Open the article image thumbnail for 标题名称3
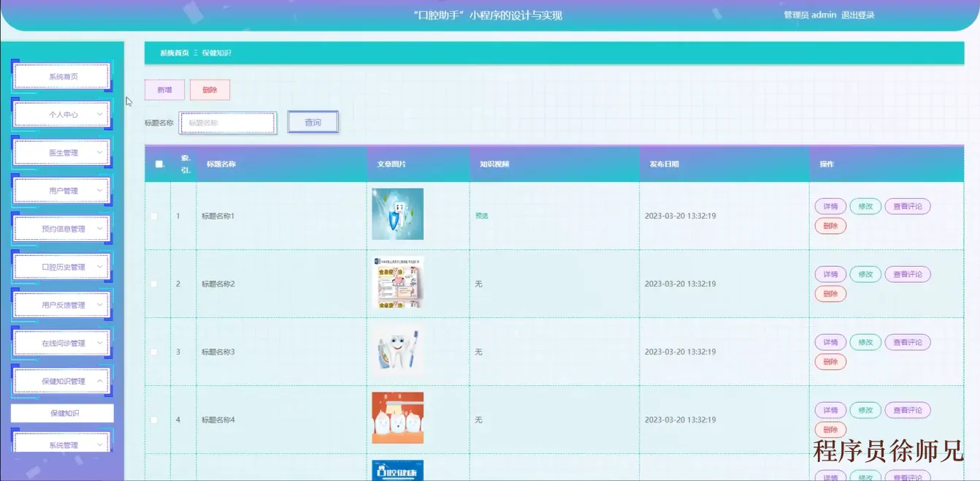This screenshot has width=980, height=481. click(397, 350)
